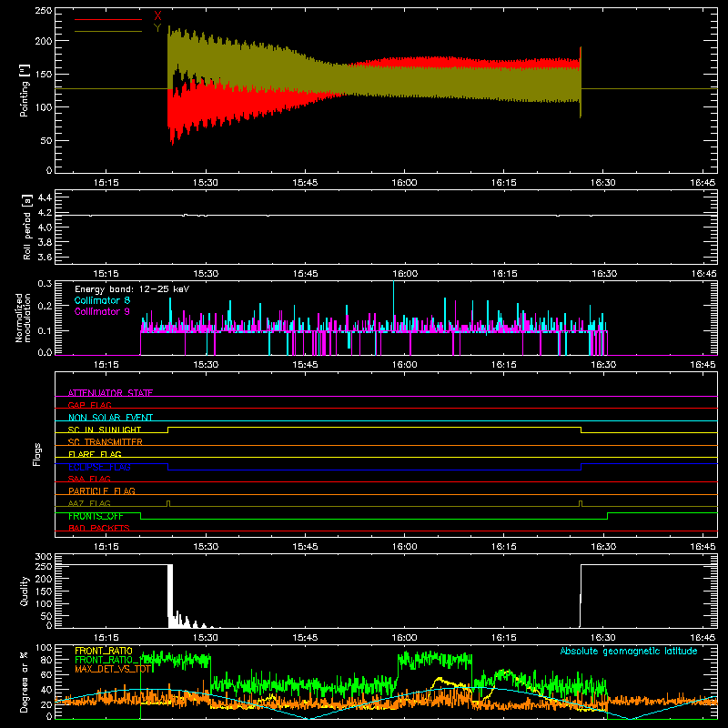Click the 'Degrees or %' axis title
This screenshot has height=728, width=728.
[25, 682]
